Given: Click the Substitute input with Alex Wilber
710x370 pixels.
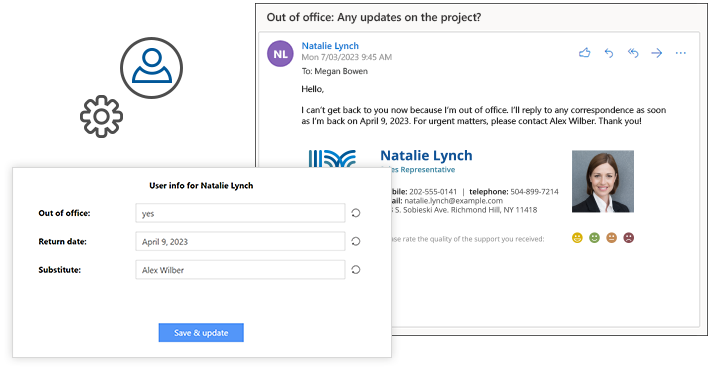Looking at the screenshot, I should pos(240,270).
